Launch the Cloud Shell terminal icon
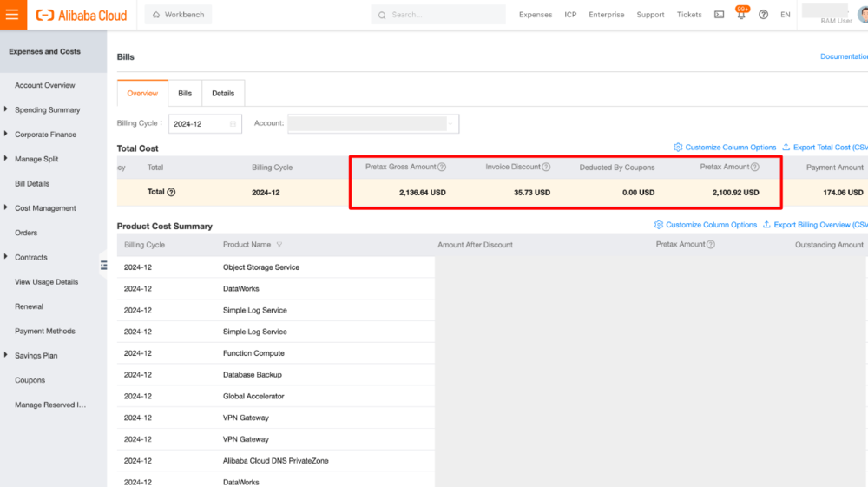The width and height of the screenshot is (868, 487). coord(719,15)
